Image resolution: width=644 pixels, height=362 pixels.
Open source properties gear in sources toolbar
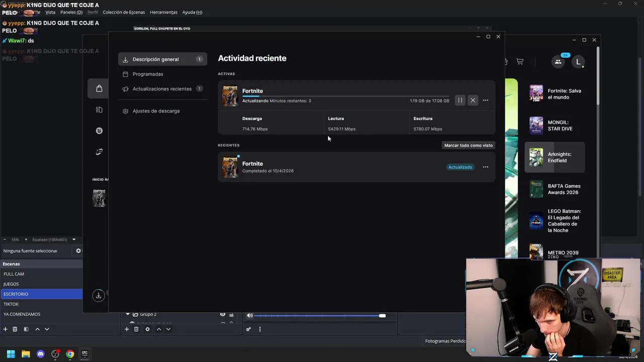[147, 329]
